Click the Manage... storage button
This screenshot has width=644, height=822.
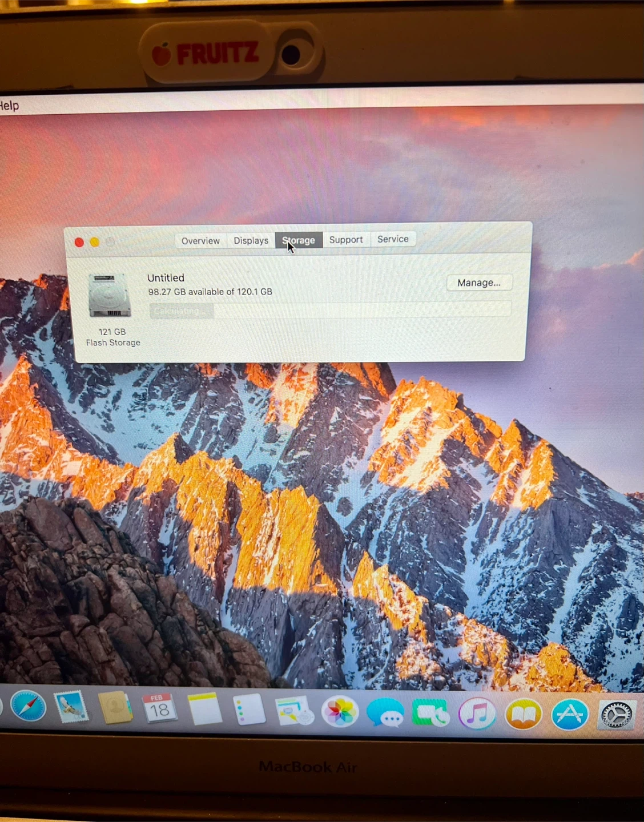[478, 283]
